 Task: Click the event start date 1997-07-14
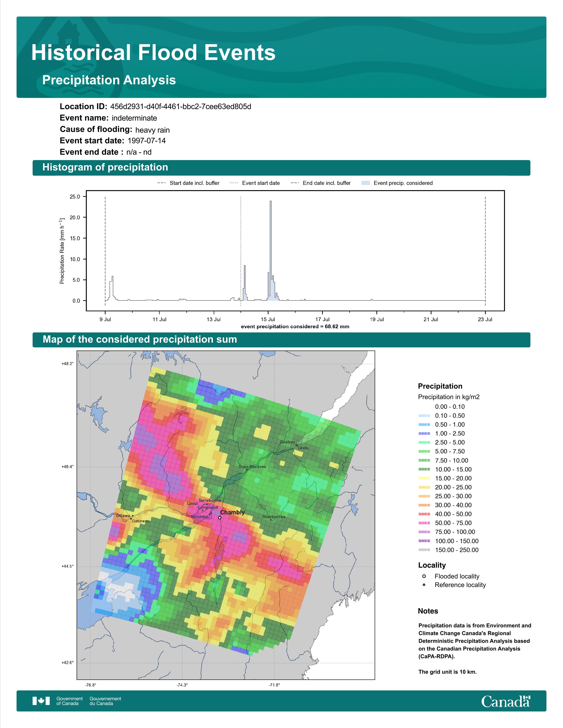tap(146, 141)
